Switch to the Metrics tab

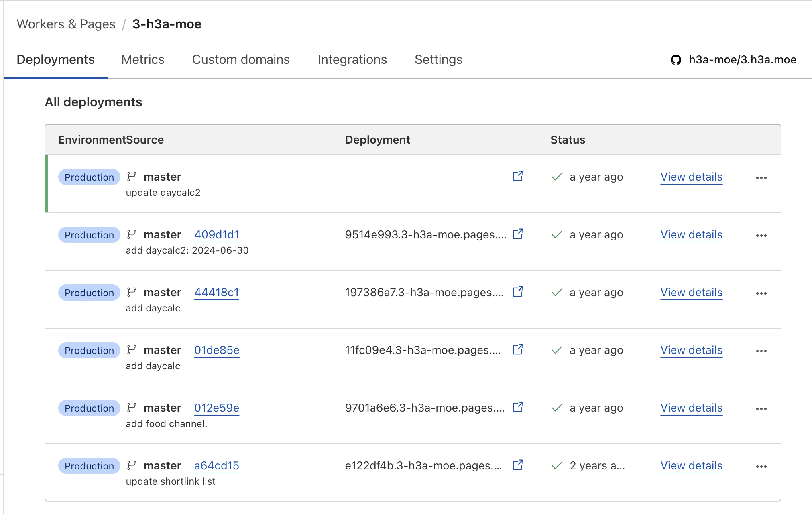tap(143, 59)
